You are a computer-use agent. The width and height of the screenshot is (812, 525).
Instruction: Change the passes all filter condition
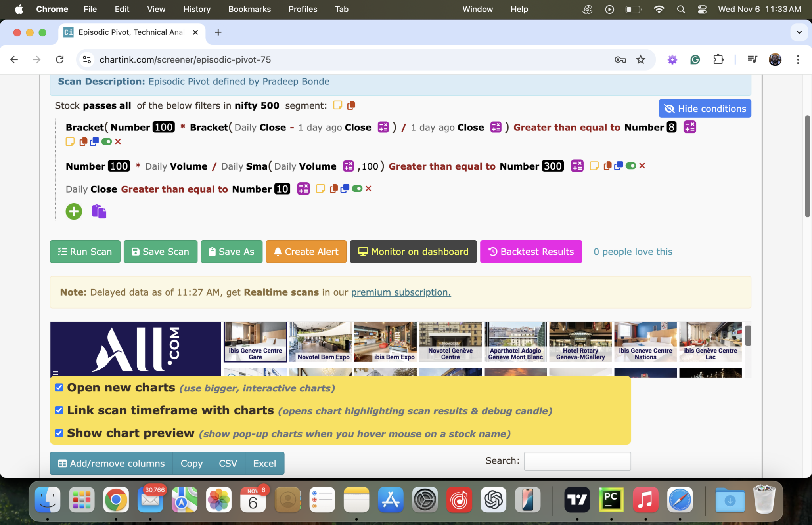pos(107,105)
